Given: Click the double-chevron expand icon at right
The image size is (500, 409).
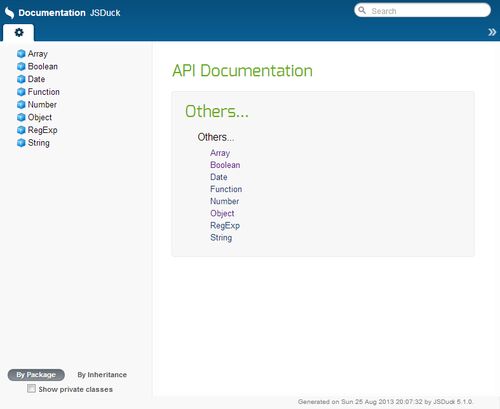Looking at the screenshot, I should click(492, 32).
